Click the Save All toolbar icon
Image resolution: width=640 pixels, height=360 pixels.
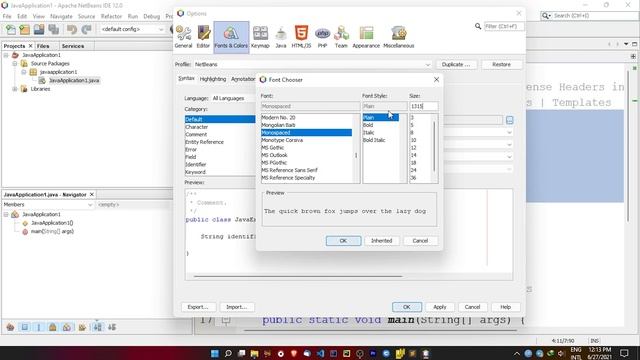[x=53, y=29]
